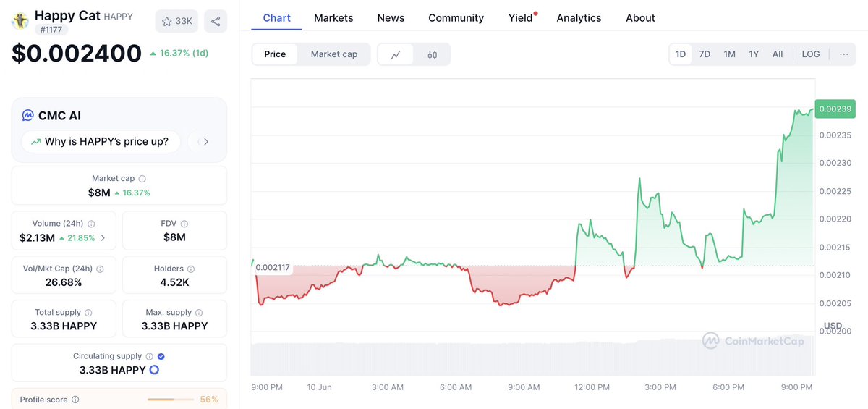Click current price label 0.00239

(x=835, y=109)
